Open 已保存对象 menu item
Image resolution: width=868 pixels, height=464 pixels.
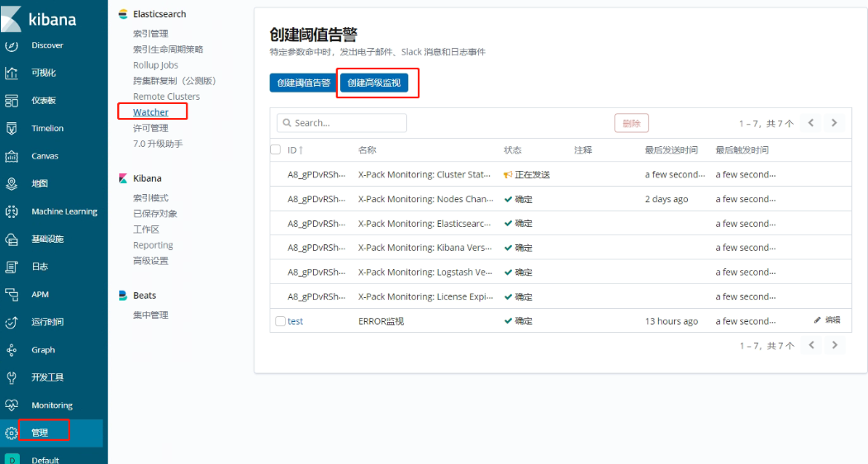(155, 214)
